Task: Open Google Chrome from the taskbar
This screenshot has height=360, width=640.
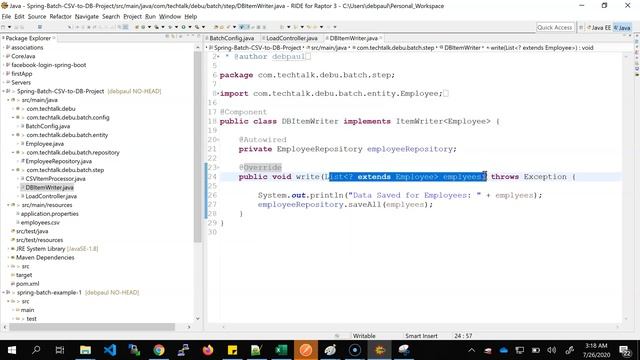Action: (159, 350)
